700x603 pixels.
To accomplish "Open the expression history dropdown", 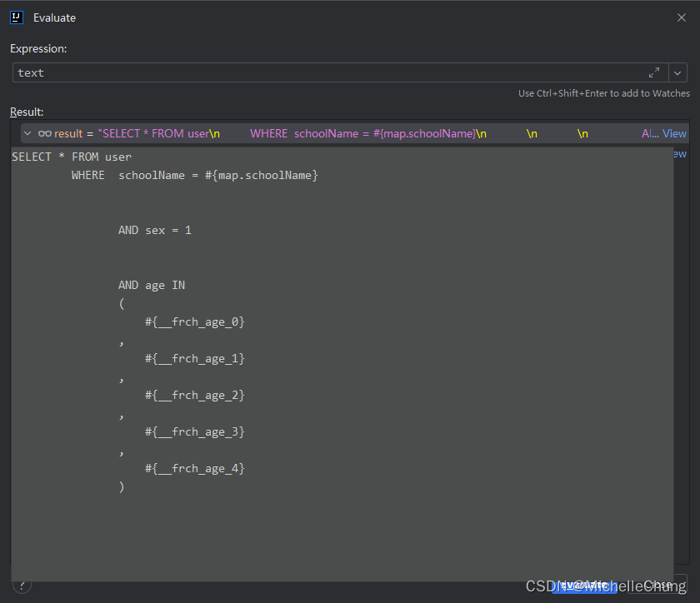I will click(x=677, y=72).
